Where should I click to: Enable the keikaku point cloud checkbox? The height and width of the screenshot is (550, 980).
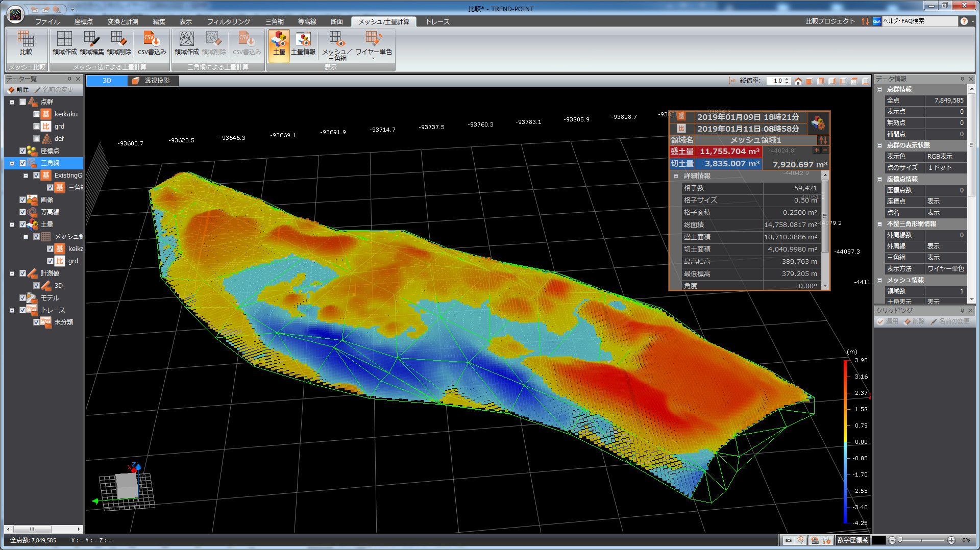(x=36, y=114)
